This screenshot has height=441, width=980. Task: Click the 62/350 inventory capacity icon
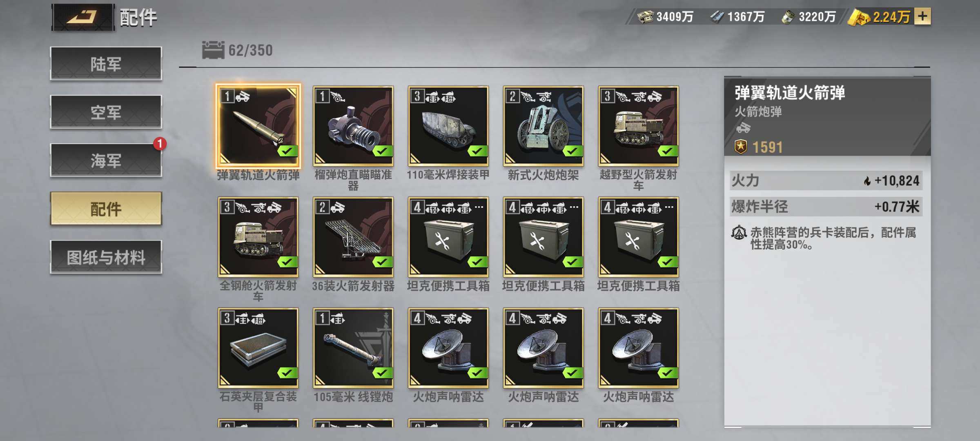(213, 50)
